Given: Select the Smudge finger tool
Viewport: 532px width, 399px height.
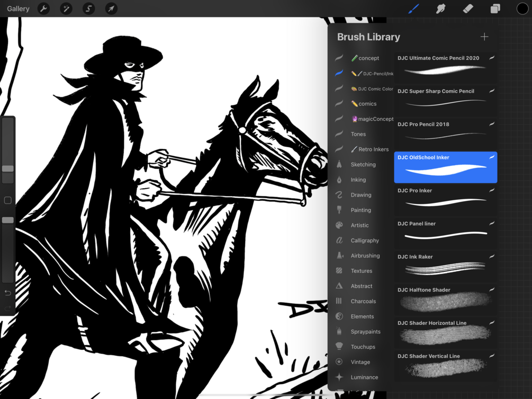Looking at the screenshot, I should coord(441,8).
